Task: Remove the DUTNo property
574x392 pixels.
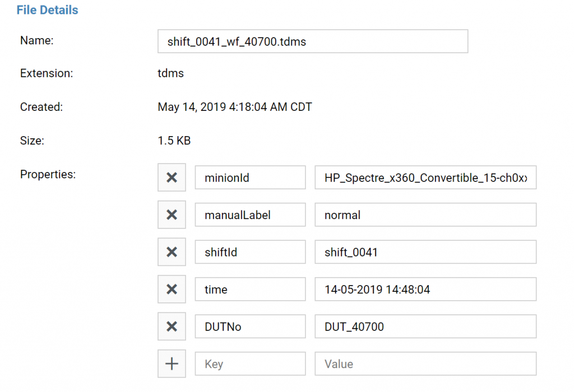Action: [172, 326]
